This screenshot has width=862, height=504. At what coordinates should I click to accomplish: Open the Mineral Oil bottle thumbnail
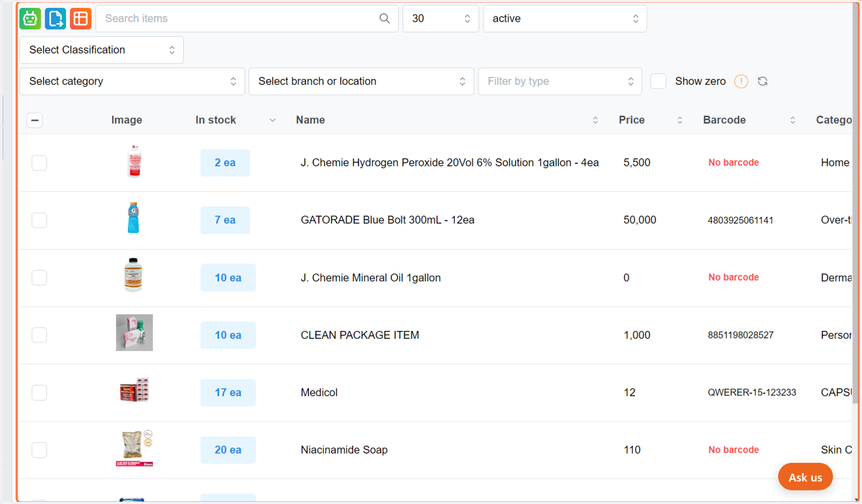pos(133,275)
